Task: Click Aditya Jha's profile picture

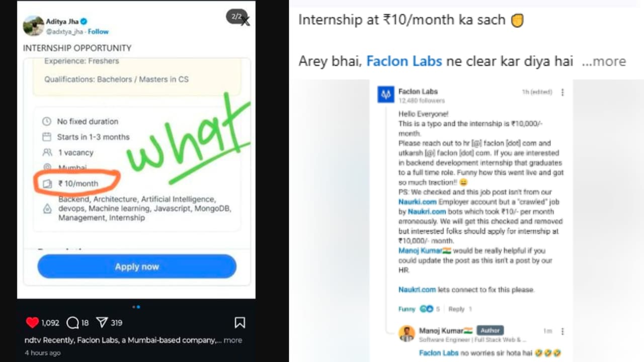Action: click(x=33, y=26)
